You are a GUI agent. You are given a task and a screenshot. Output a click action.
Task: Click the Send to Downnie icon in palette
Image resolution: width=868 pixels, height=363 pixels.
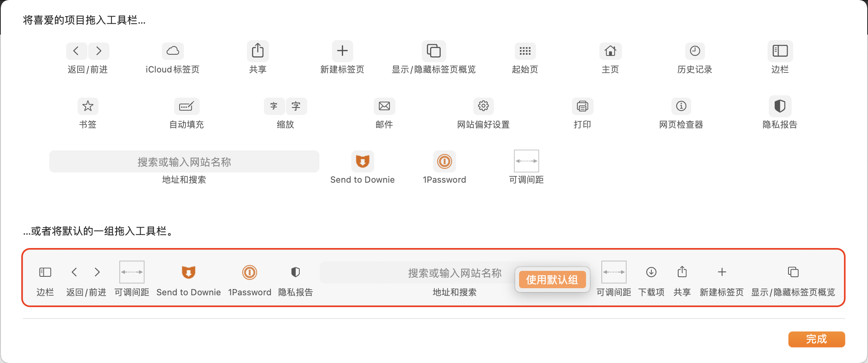point(362,161)
